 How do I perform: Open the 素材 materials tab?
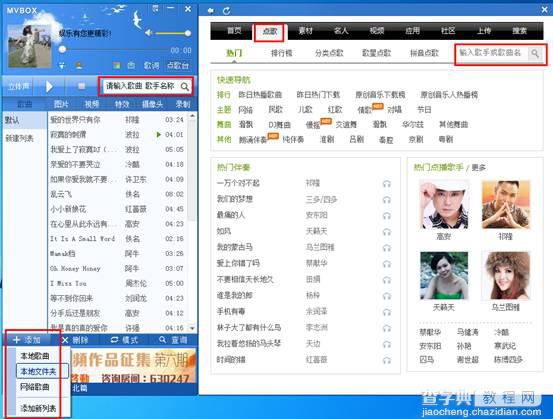coord(305,31)
